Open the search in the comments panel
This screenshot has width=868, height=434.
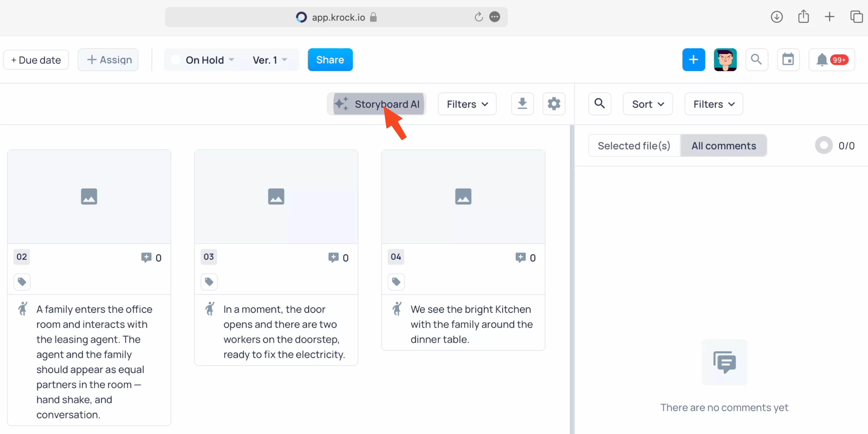(x=599, y=104)
